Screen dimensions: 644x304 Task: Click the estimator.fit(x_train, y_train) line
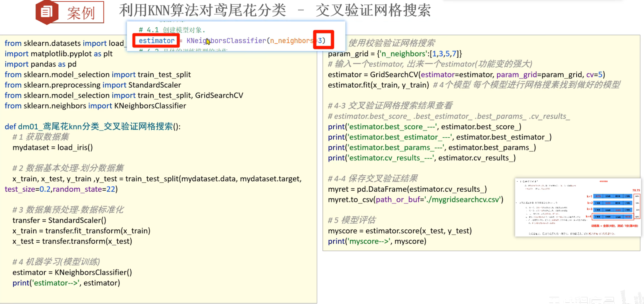(378, 85)
